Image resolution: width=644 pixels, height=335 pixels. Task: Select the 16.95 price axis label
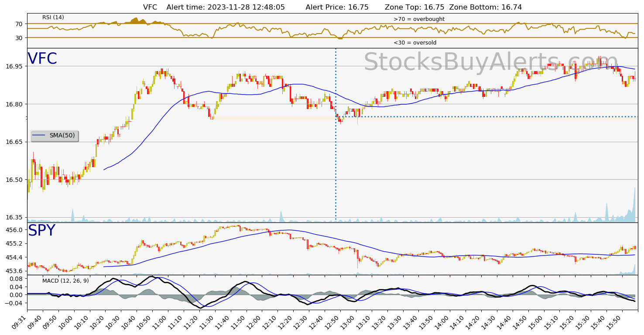(15, 66)
